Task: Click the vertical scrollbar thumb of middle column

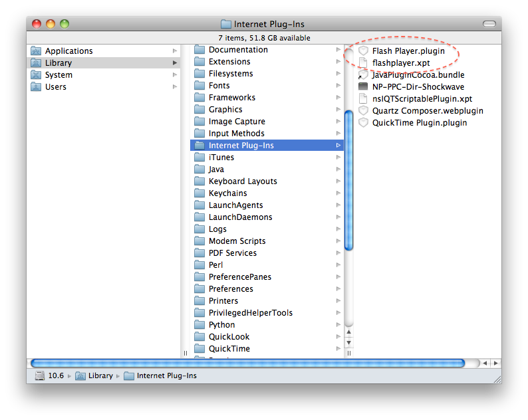Action: (349, 180)
